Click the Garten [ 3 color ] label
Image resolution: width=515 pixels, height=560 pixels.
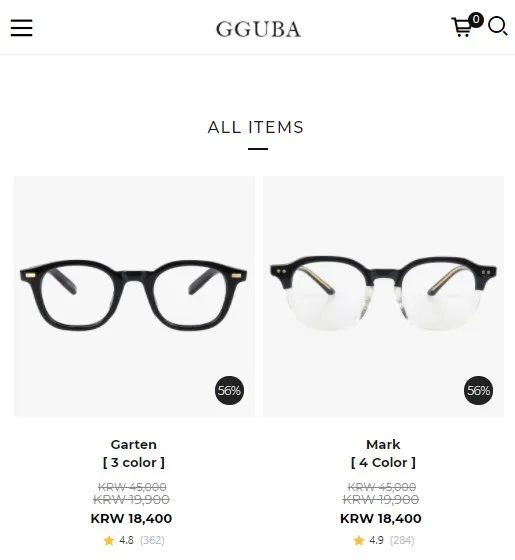pos(134,462)
